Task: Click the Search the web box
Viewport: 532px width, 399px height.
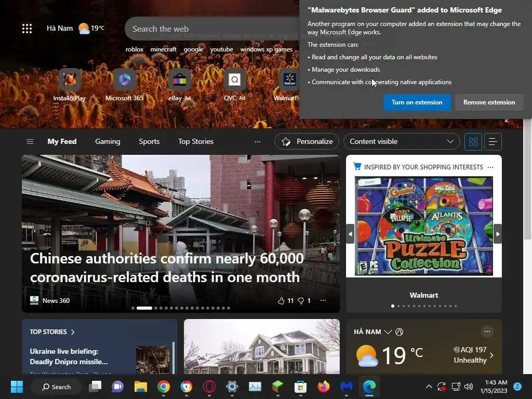Action: tap(212, 29)
